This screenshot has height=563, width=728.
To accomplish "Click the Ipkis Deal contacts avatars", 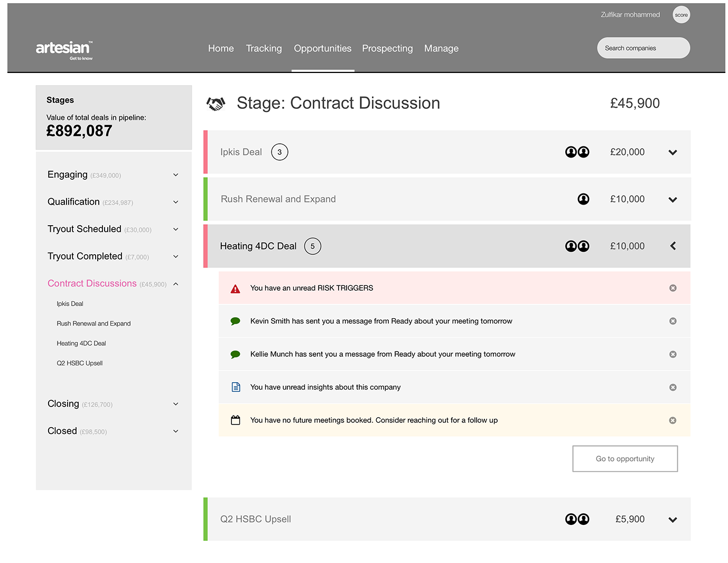I will 577,152.
